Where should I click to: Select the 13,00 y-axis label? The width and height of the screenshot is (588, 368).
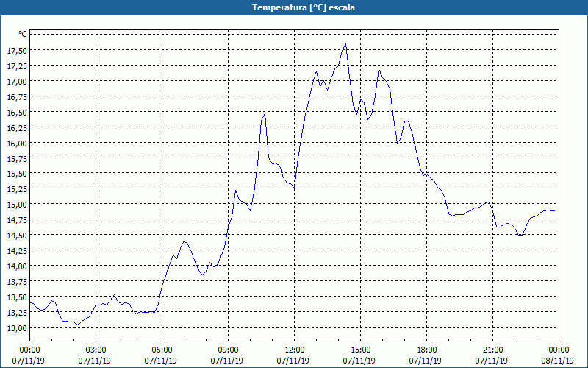[17, 328]
